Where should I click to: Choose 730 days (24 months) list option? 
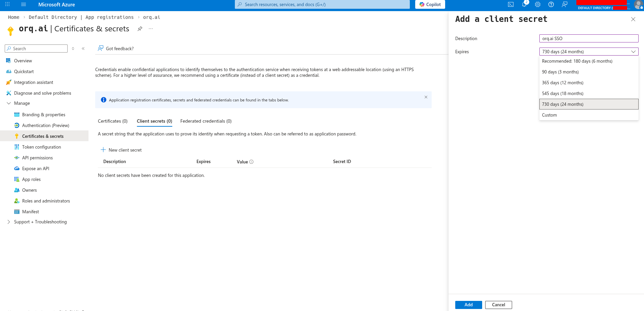[588, 104]
